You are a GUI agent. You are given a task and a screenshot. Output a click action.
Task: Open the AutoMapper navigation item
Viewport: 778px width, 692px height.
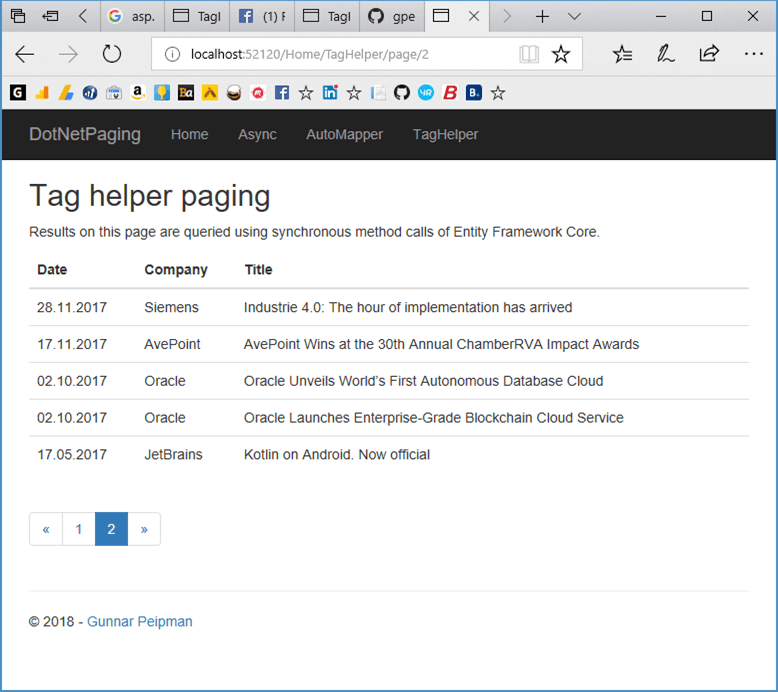344,134
